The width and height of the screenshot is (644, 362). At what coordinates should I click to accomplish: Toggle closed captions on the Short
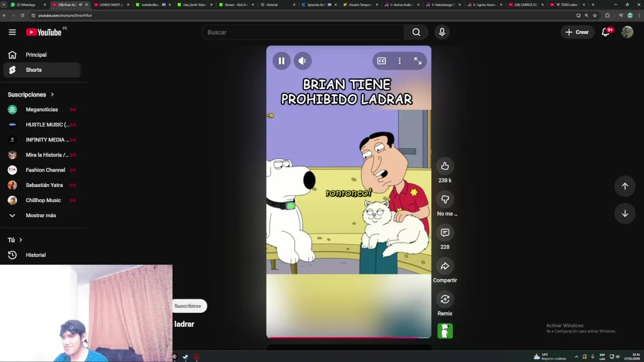tap(381, 61)
